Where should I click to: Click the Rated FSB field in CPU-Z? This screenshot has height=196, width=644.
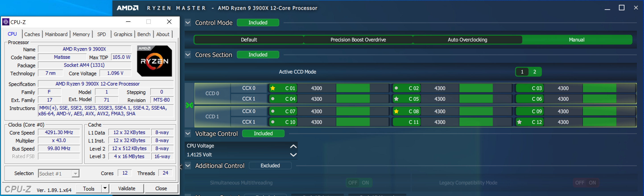[x=59, y=157]
